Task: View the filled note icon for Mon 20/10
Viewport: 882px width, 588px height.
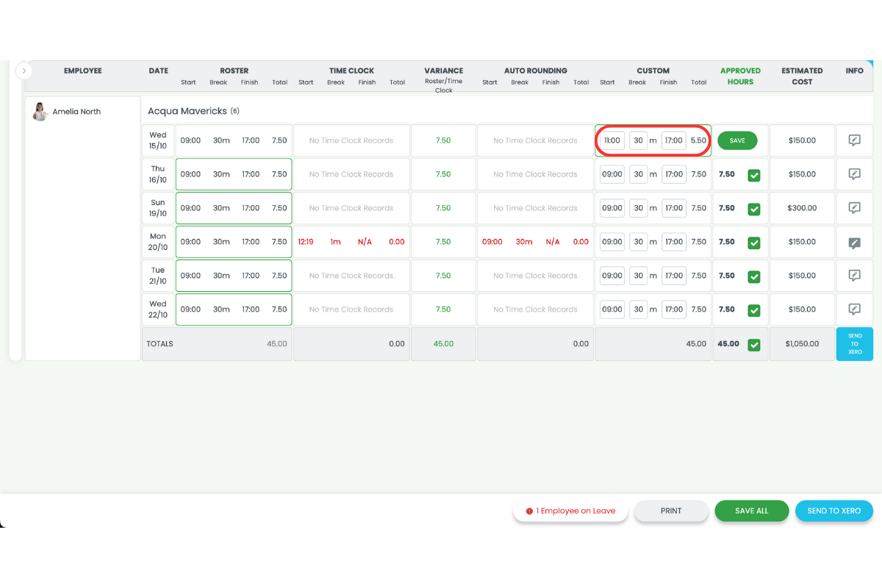Action: [854, 242]
